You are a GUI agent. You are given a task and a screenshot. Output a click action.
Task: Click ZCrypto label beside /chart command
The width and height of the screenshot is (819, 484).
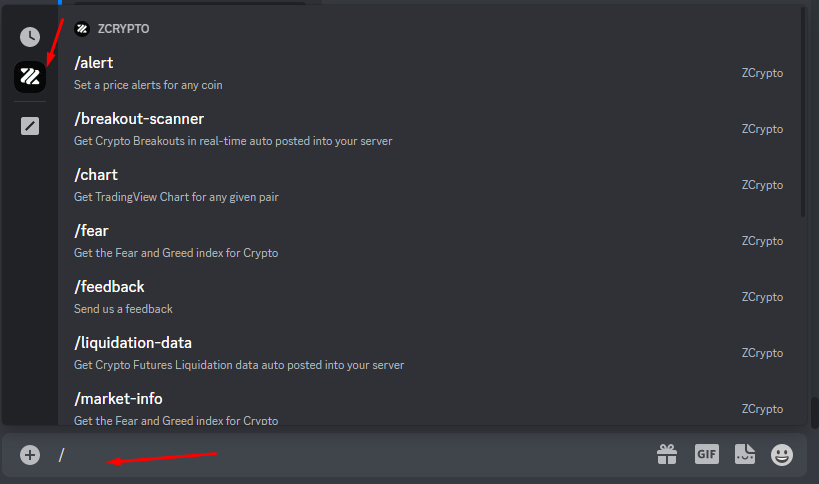click(762, 185)
